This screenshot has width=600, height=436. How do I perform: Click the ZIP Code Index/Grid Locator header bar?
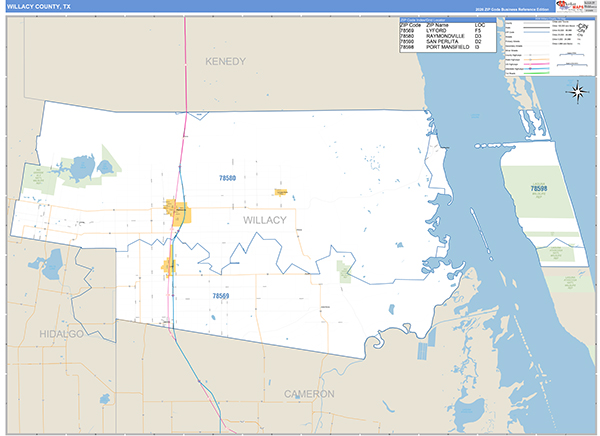(x=448, y=20)
